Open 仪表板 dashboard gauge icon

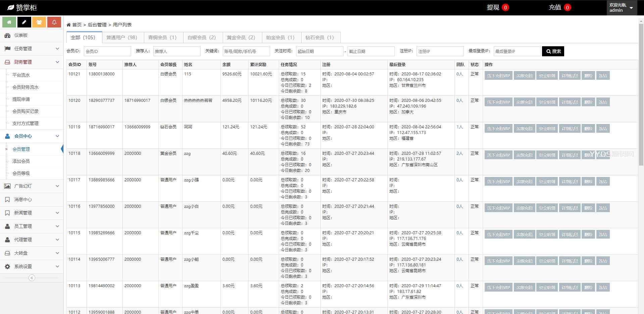coord(7,36)
